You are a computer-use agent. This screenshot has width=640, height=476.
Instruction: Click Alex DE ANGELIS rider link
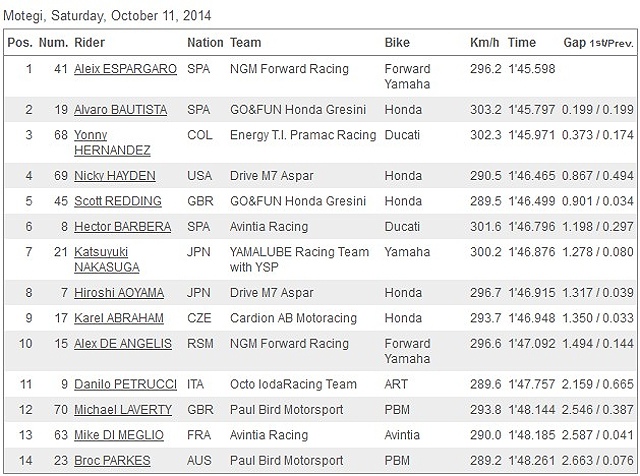click(x=123, y=344)
